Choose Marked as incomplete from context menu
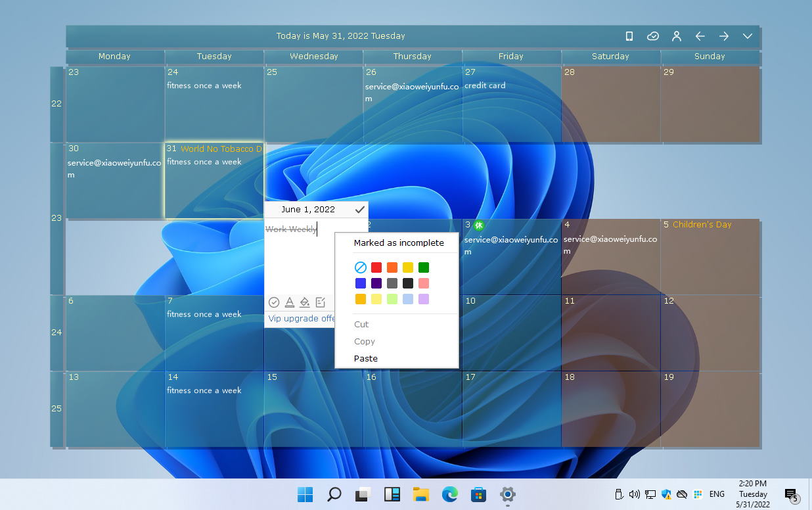The width and height of the screenshot is (812, 510). click(x=399, y=243)
